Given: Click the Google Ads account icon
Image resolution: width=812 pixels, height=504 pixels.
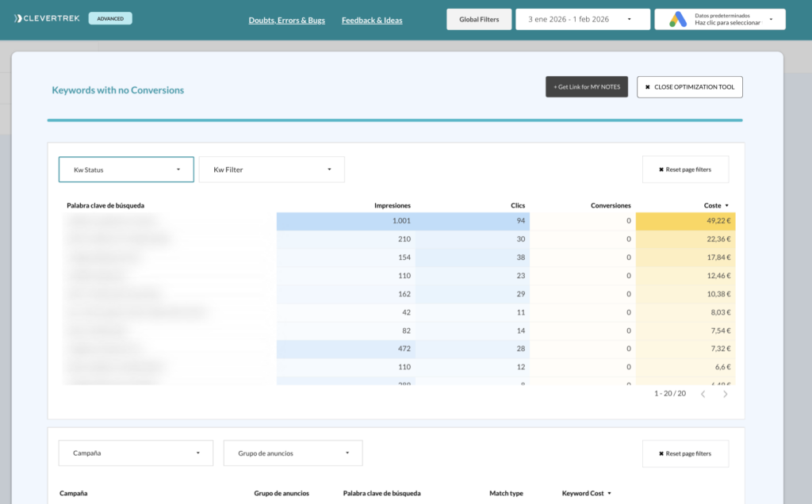Looking at the screenshot, I should (x=676, y=19).
